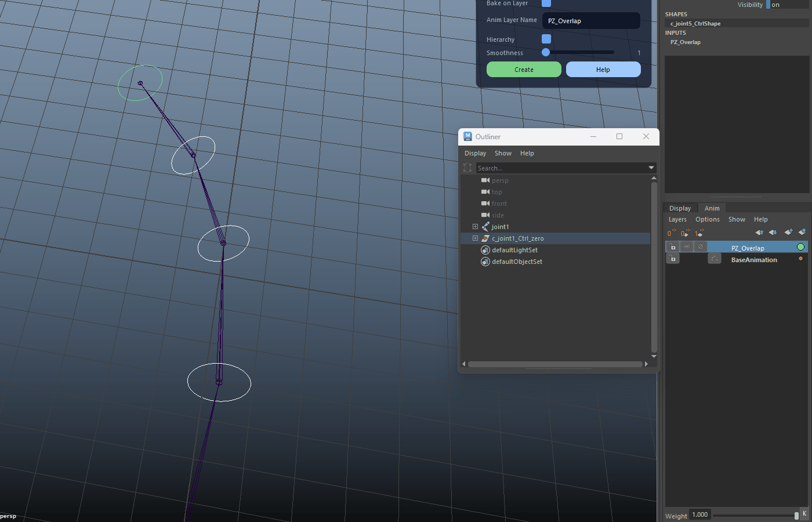Viewport: 812px width, 522px height.
Task: Click the defaultObjectSet set icon
Action: click(485, 262)
